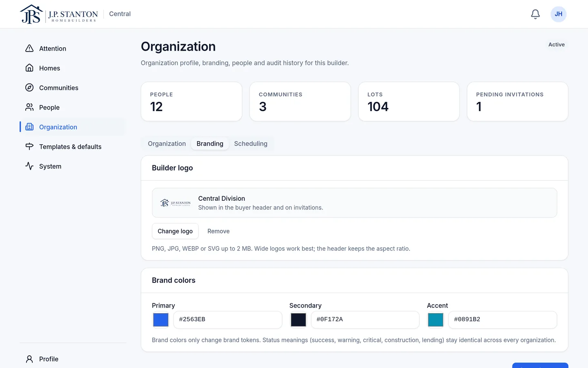
Task: Click the Profile person icon
Action: pos(29,359)
